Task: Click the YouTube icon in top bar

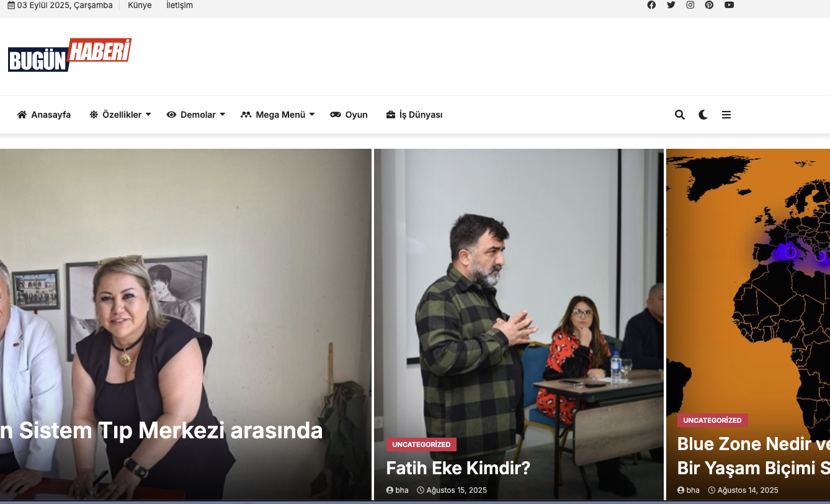Action: [x=729, y=5]
